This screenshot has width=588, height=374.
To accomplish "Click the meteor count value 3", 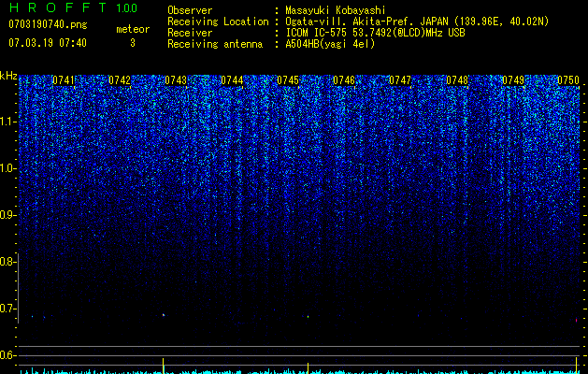I will (x=133, y=43).
